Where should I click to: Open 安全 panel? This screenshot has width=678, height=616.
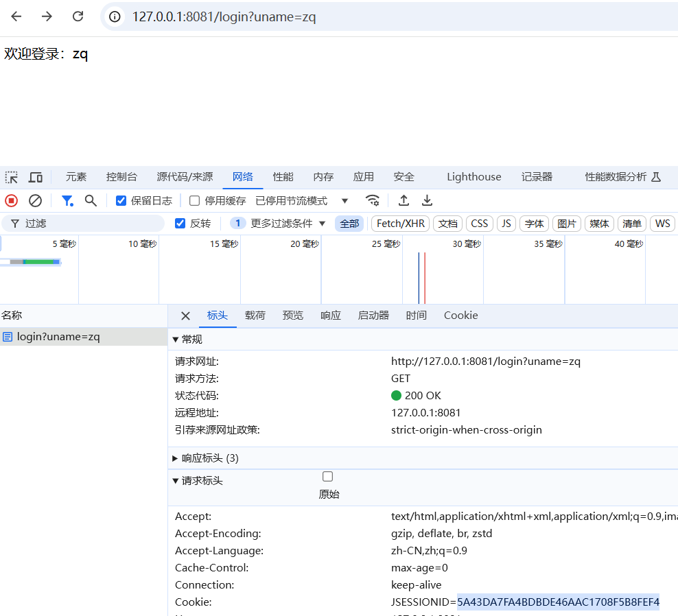(x=404, y=177)
